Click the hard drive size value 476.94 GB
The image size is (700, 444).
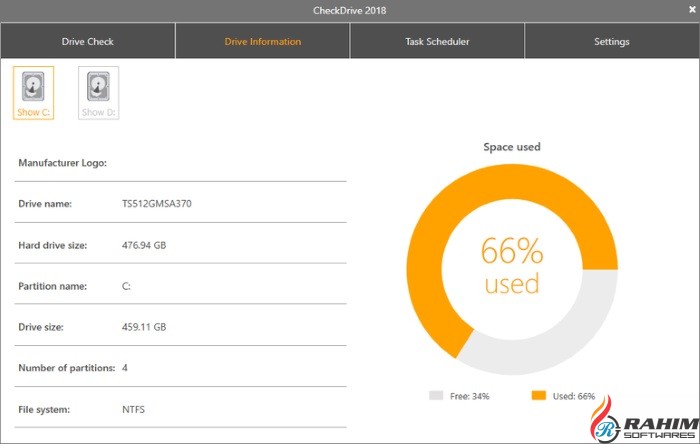point(144,245)
